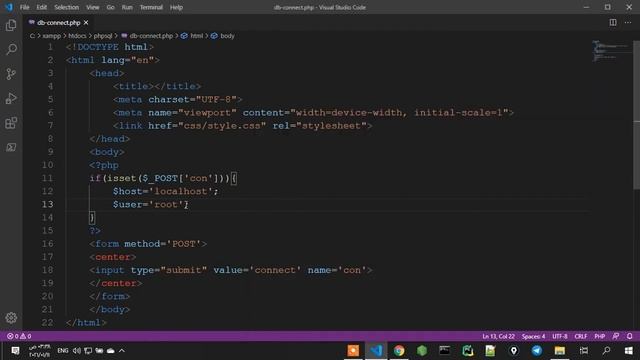Image resolution: width=640 pixels, height=360 pixels.
Task: Open File Explorer from taskbar
Action: coord(560,350)
